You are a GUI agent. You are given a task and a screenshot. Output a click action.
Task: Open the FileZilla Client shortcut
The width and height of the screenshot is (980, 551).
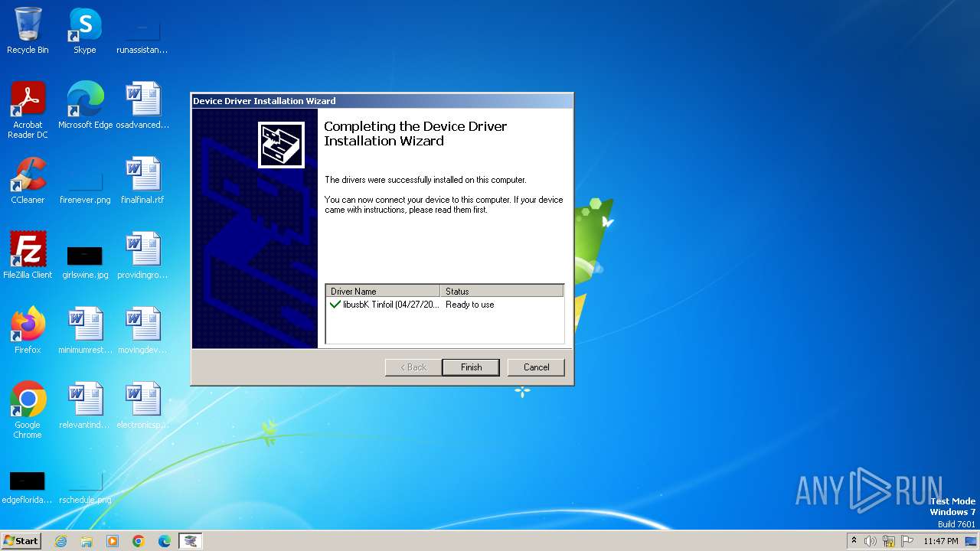click(x=28, y=255)
